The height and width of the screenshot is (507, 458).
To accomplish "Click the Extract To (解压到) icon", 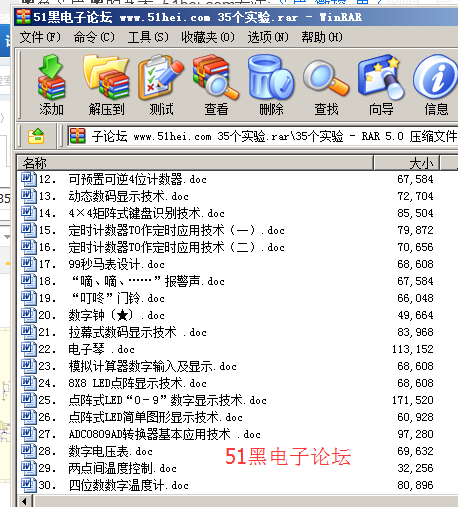I will 106,77.
